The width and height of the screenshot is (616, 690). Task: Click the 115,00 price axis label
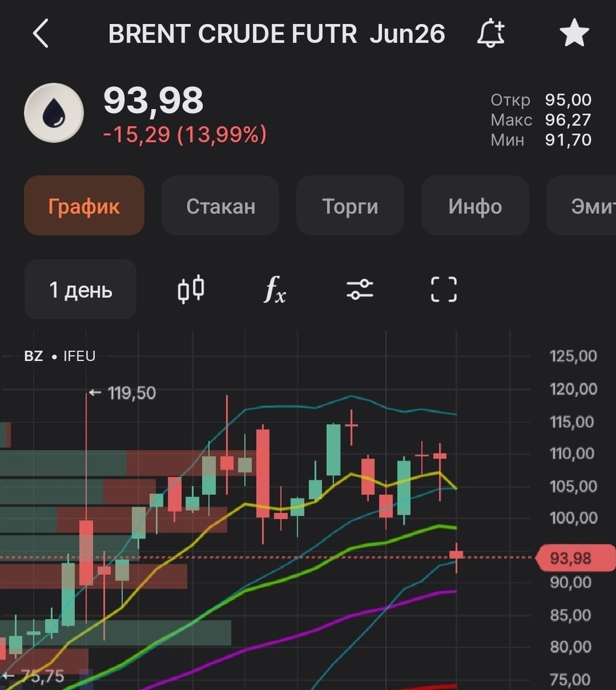coord(572,422)
